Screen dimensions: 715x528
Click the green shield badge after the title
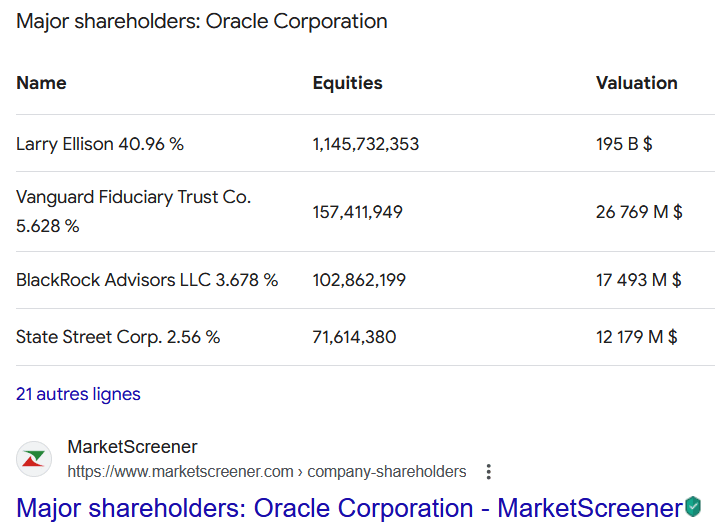pos(693,507)
